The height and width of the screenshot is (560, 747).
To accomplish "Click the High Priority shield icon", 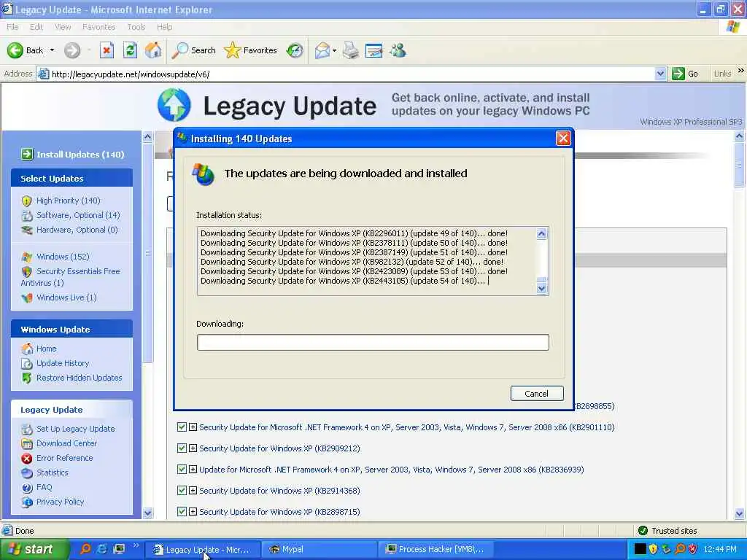I will [x=27, y=201].
